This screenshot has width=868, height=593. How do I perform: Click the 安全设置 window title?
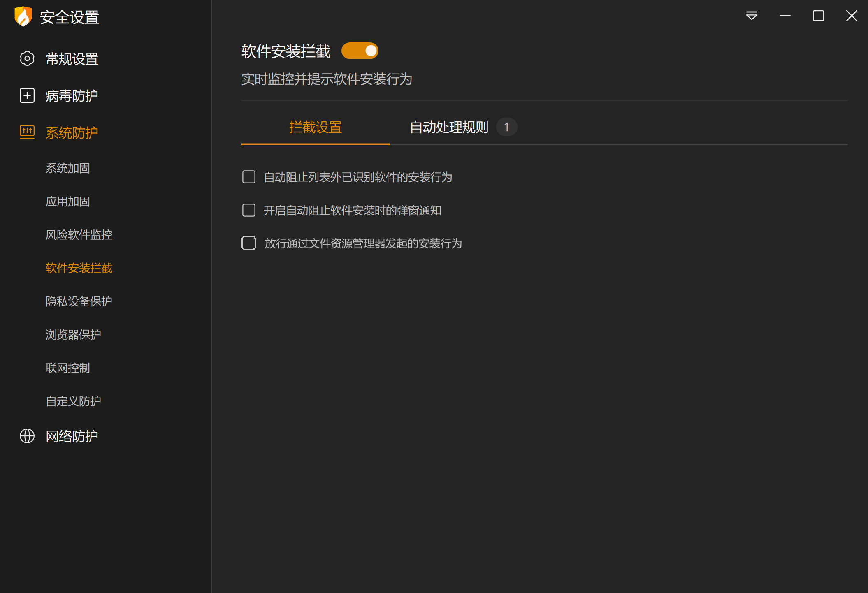click(x=70, y=17)
